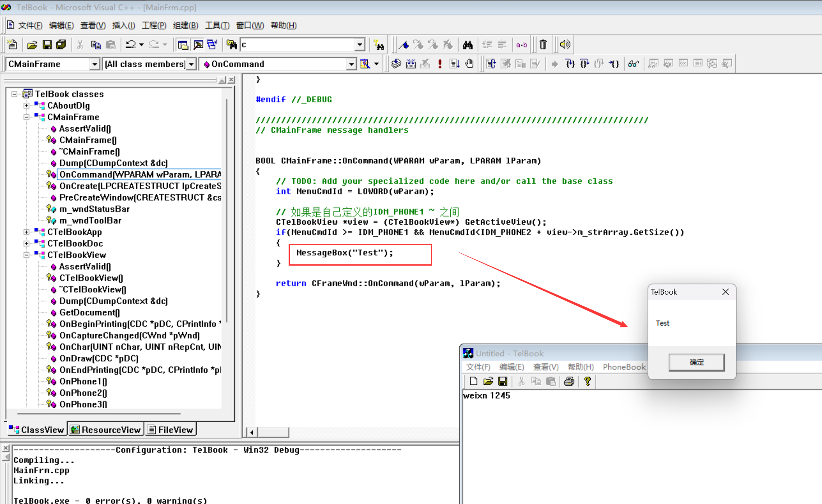This screenshot has height=504, width=822.
Task: Open the All class members filter dropdown
Action: (192, 64)
